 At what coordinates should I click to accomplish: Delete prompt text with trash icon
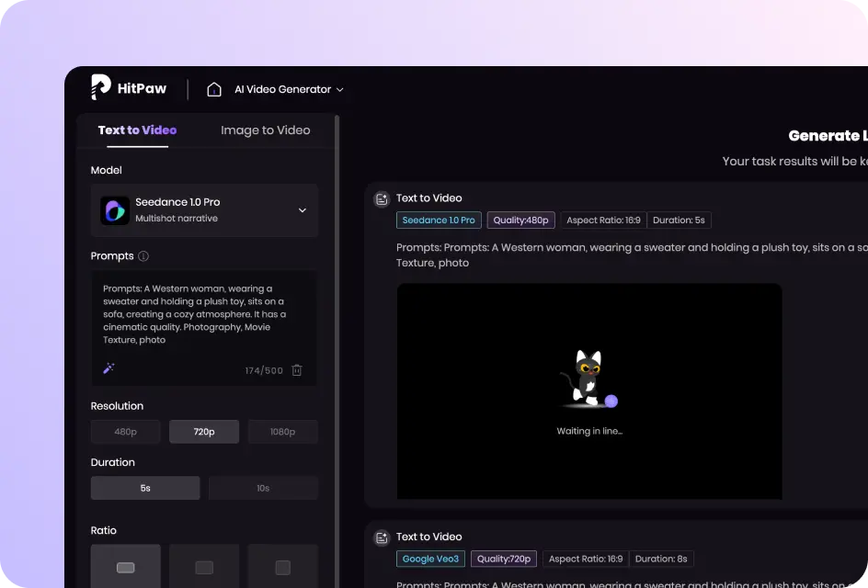click(297, 370)
